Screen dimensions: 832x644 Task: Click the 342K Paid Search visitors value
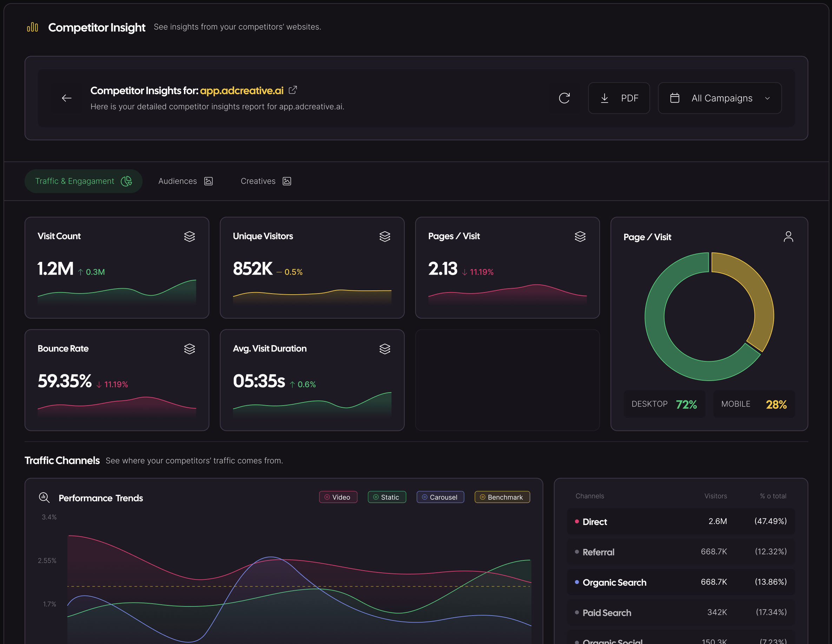coord(717,612)
